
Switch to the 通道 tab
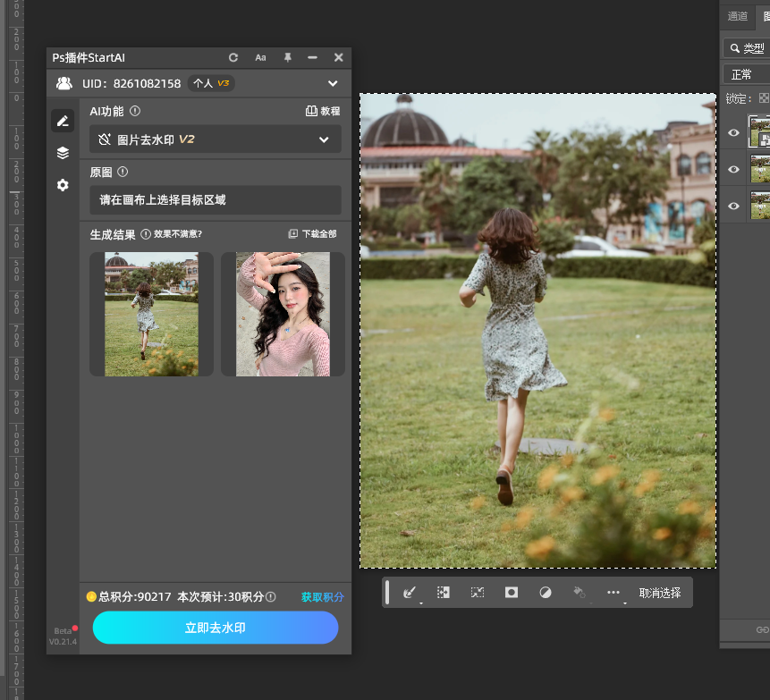[737, 16]
